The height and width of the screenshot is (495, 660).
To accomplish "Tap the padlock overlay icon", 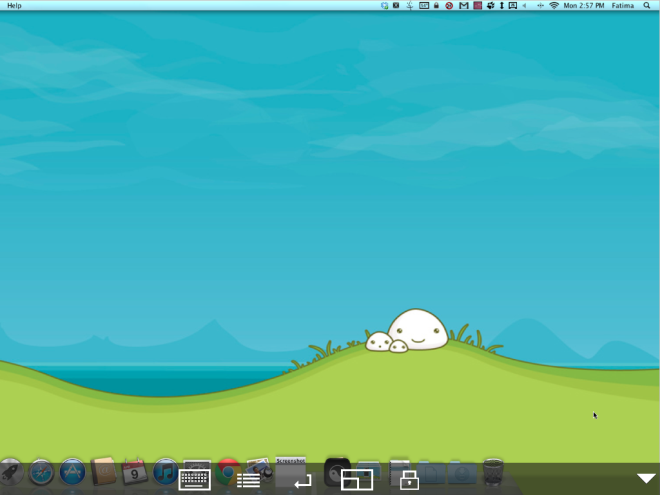I will coord(409,480).
